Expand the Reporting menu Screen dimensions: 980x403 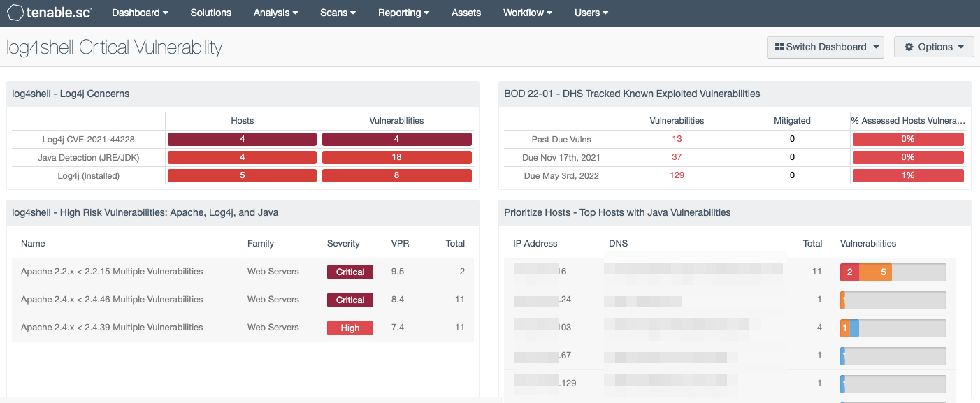click(404, 13)
